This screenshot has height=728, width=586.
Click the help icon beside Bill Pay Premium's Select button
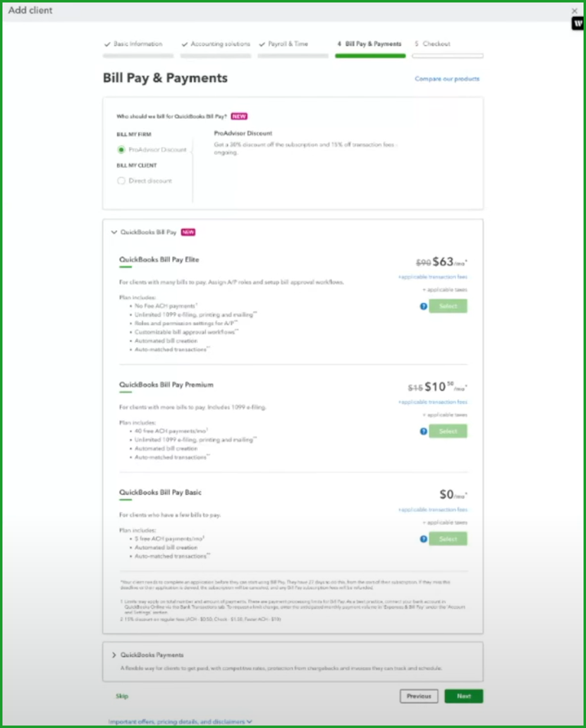423,431
